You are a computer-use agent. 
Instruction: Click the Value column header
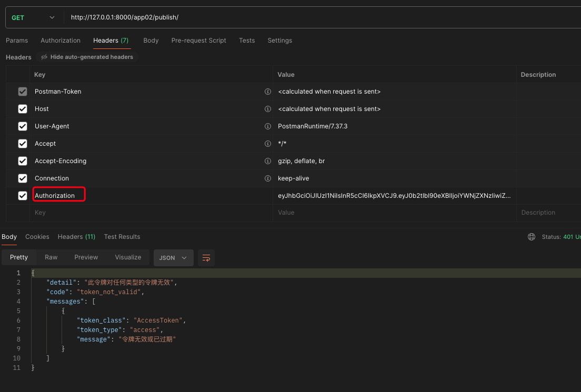pos(286,75)
